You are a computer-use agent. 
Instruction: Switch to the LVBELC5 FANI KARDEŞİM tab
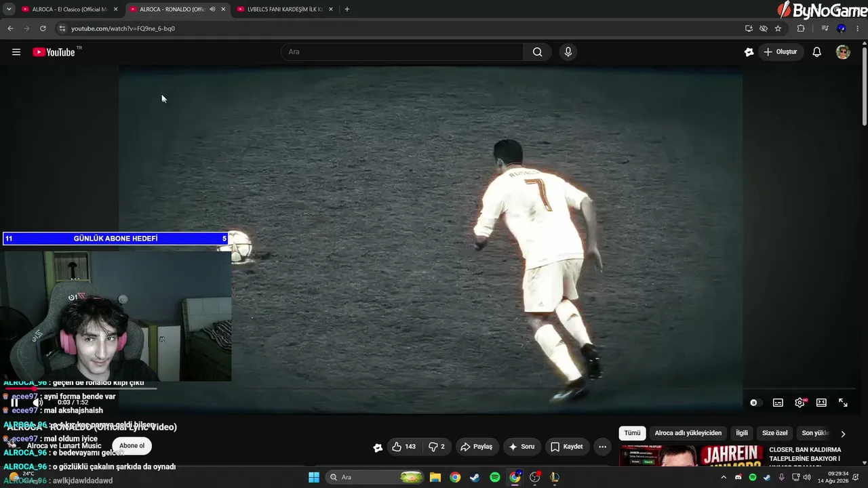[x=285, y=9]
